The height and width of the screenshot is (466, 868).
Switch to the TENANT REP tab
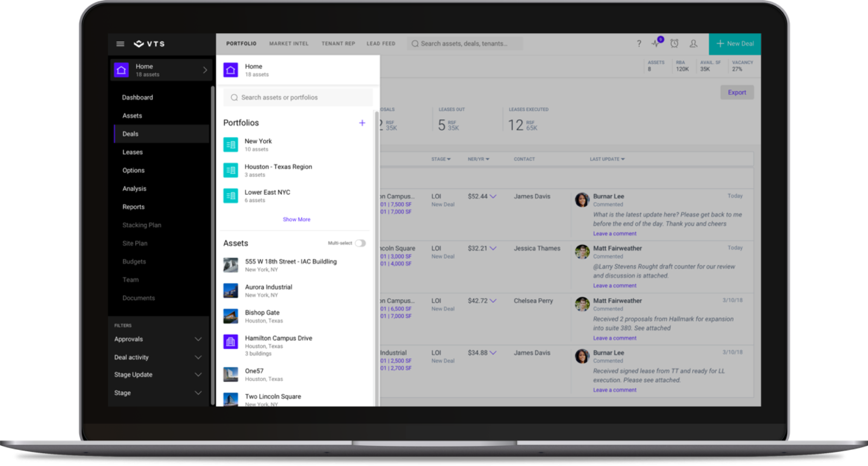click(338, 43)
